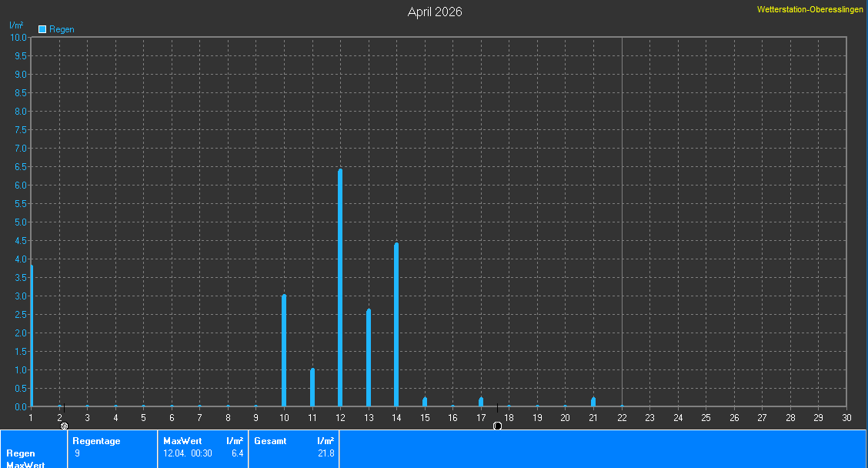Image resolution: width=868 pixels, height=468 pixels.
Task: Click the blue Regen legend square
Action: click(42, 29)
